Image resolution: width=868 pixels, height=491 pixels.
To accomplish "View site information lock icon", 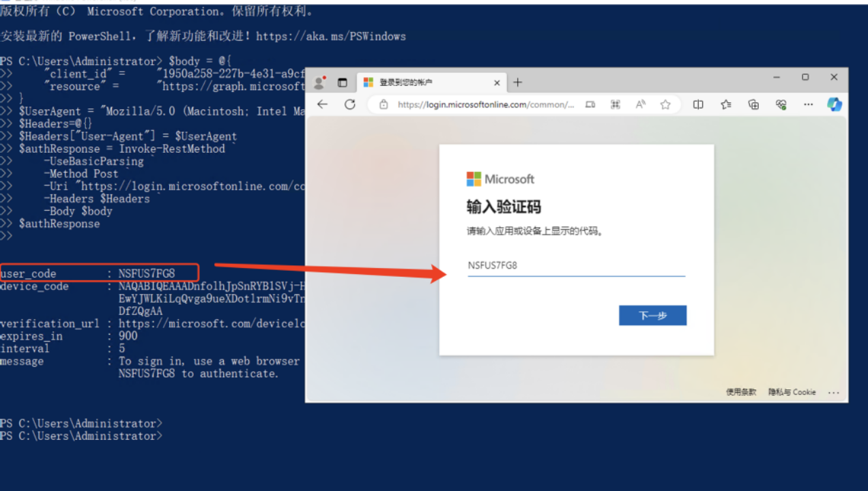I will (x=384, y=104).
